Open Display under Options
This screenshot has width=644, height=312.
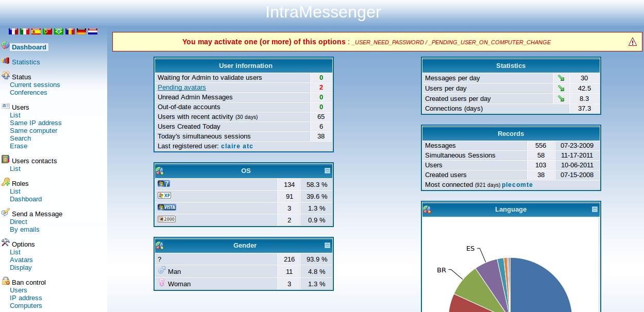point(21,268)
